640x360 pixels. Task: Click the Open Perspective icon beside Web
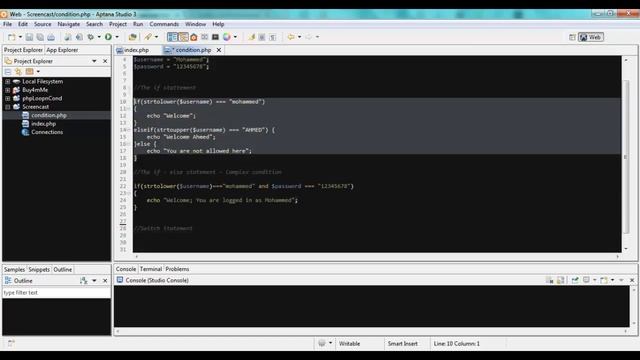(x=572, y=37)
